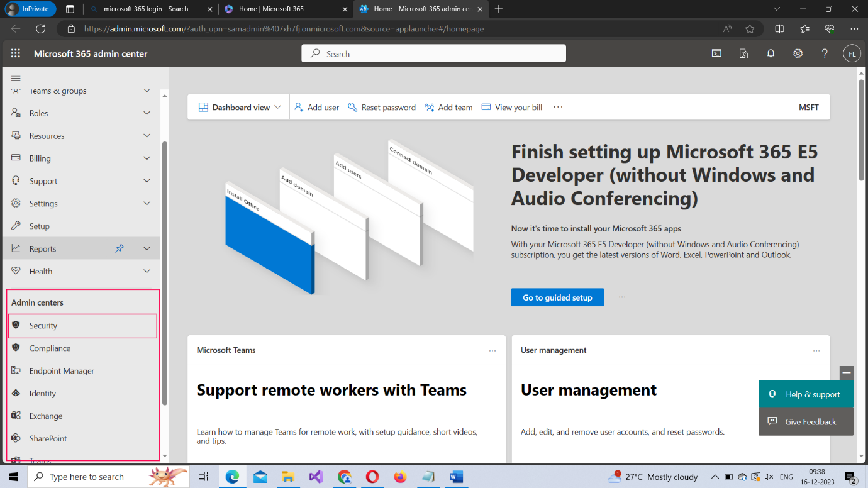Open Visual Studio from the taskbar
Viewport: 868px width, 488px height.
coord(316,477)
